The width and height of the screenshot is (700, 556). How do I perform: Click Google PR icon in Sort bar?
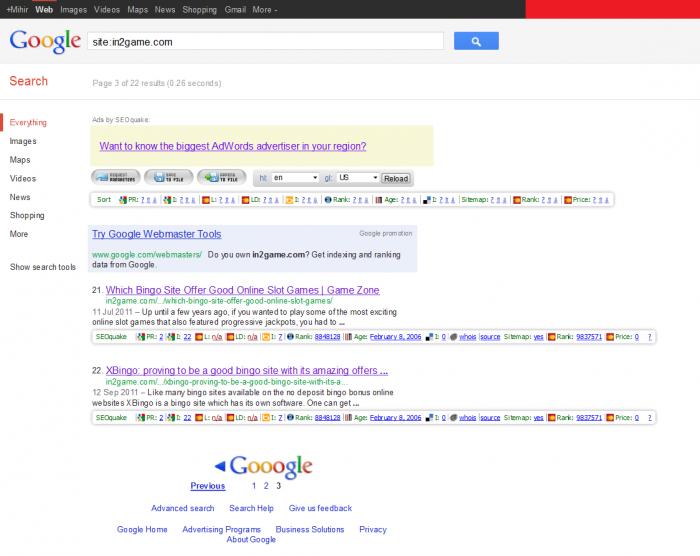point(123,200)
